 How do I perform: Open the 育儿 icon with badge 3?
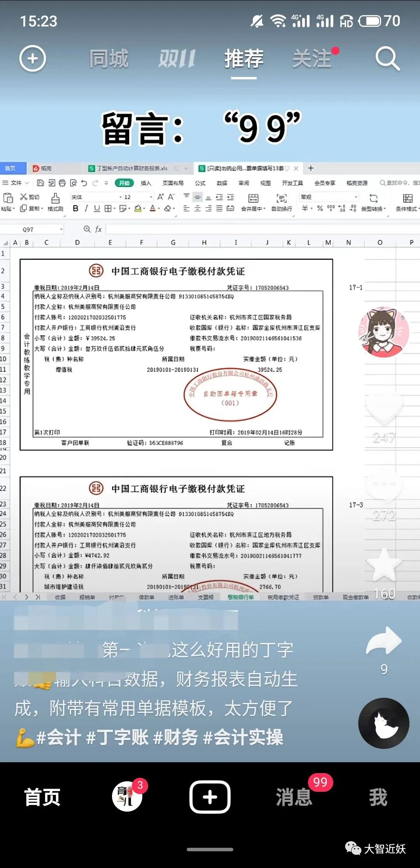[127, 796]
